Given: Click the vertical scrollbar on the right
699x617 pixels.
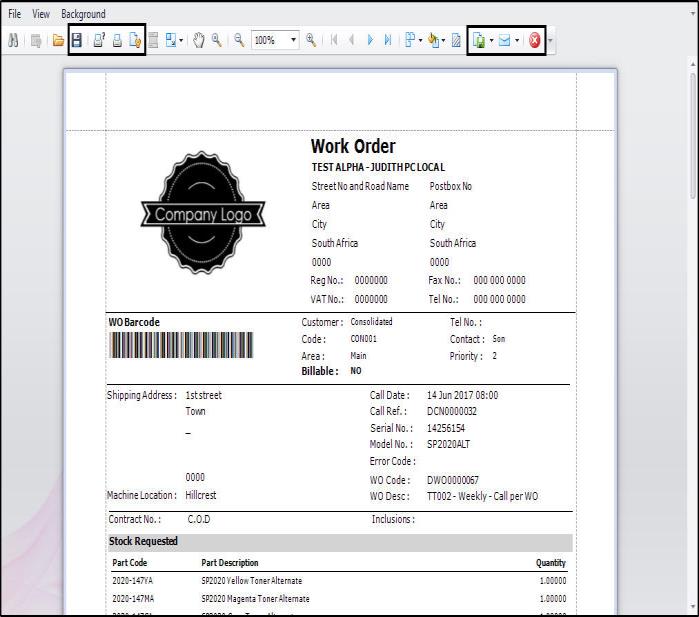Looking at the screenshot, I should pos(692,136).
